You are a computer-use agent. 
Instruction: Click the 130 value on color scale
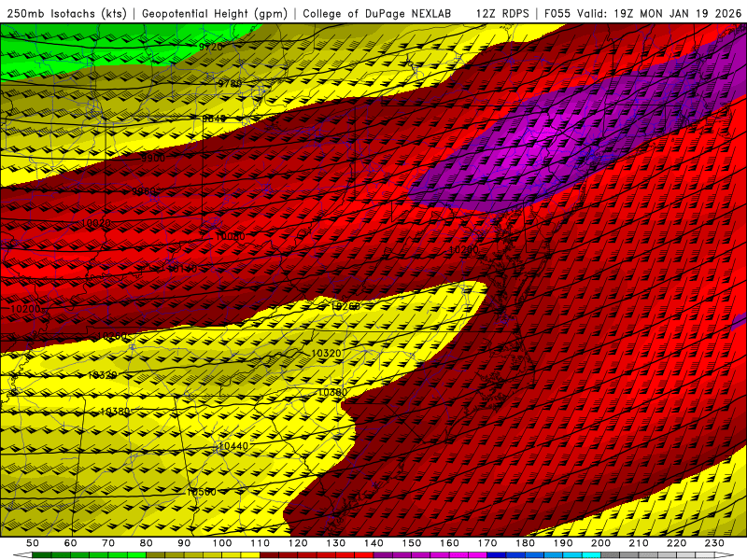tap(335, 543)
